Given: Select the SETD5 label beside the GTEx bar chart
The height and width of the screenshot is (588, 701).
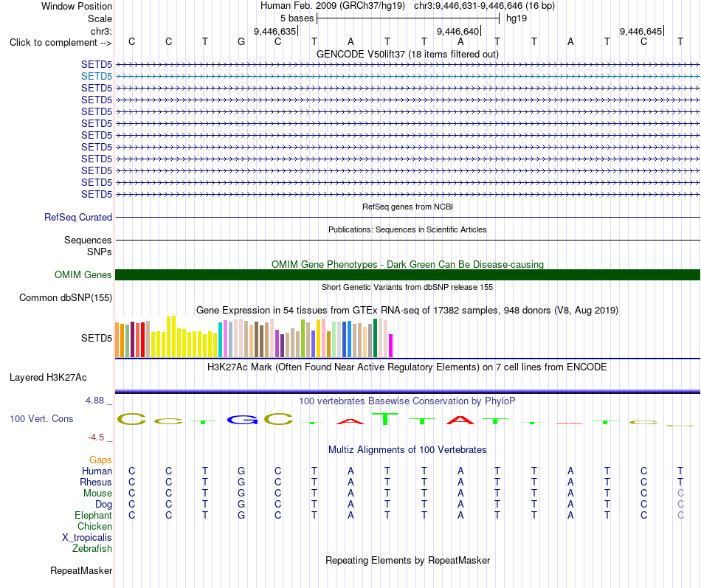Looking at the screenshot, I should coord(97,338).
